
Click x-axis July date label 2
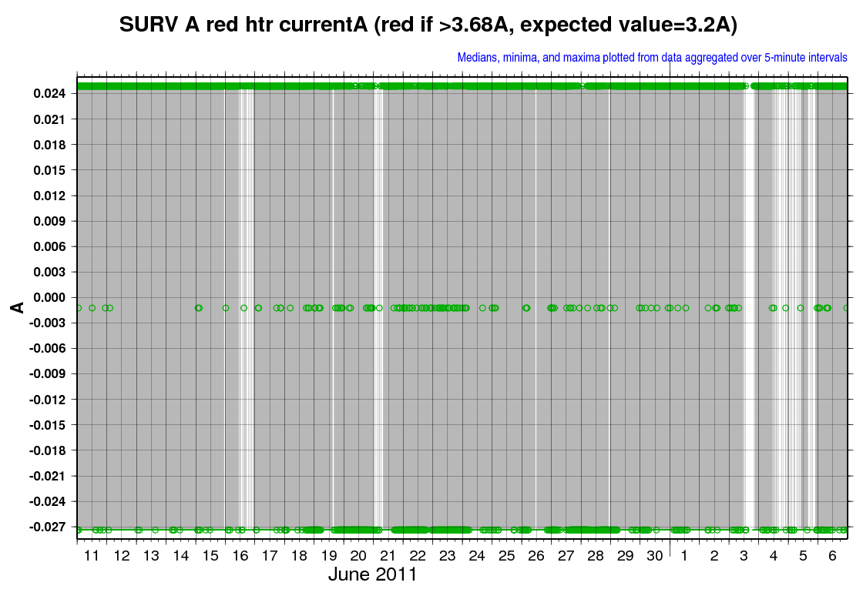[x=714, y=556]
